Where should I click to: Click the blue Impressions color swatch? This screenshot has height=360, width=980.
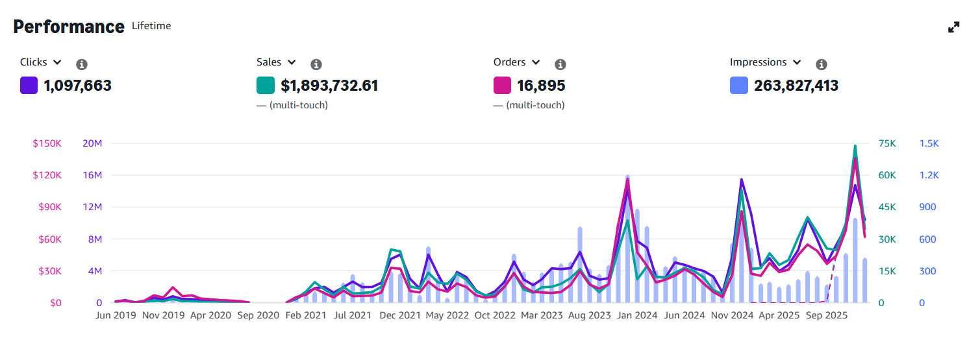(x=739, y=86)
